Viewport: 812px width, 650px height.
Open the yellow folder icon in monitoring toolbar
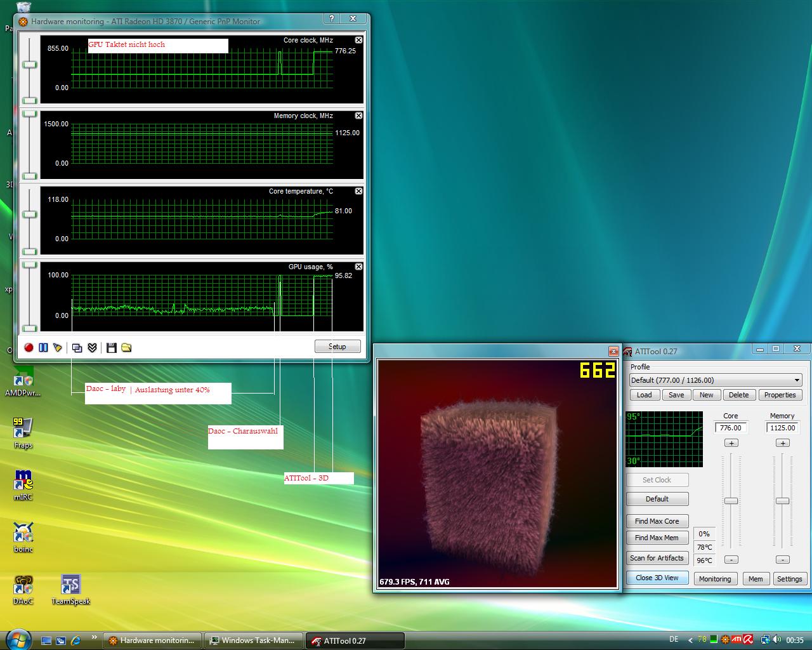pyautogui.click(x=126, y=347)
